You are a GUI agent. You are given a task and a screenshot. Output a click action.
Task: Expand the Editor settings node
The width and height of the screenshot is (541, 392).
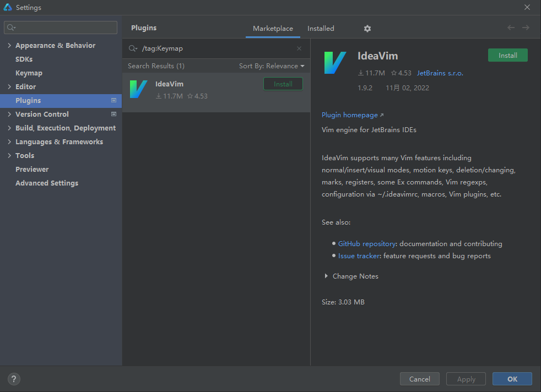click(x=9, y=86)
